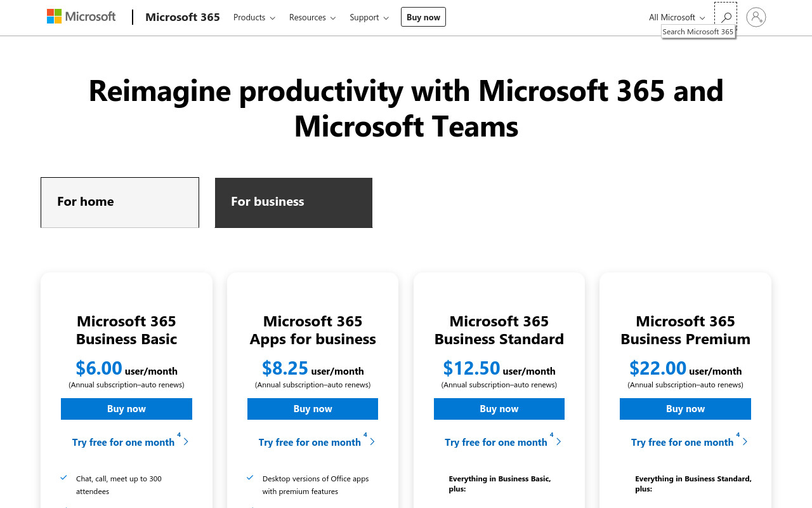Screen dimensions: 812x508
Task: Click the Microsoft logo
Action: pyautogui.click(x=81, y=17)
